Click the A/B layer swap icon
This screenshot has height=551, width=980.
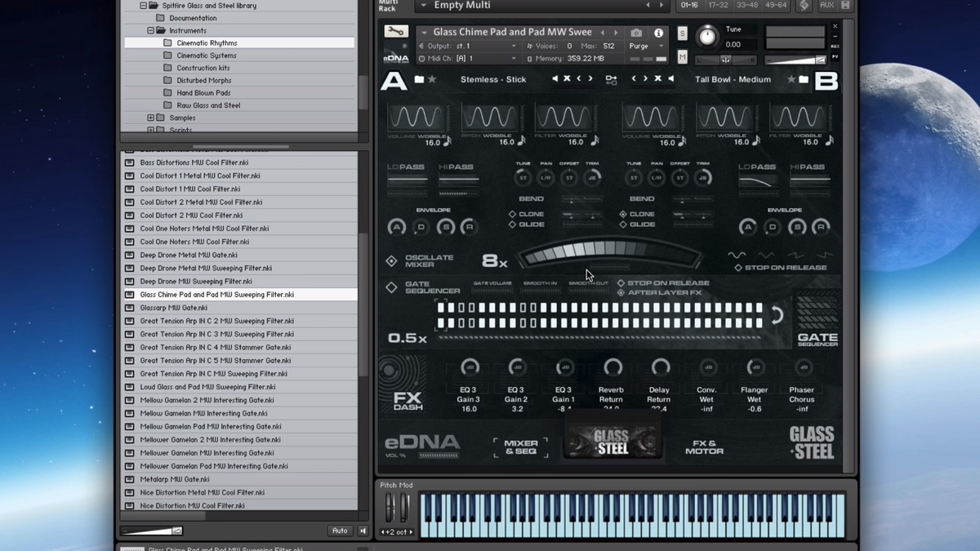tap(611, 79)
